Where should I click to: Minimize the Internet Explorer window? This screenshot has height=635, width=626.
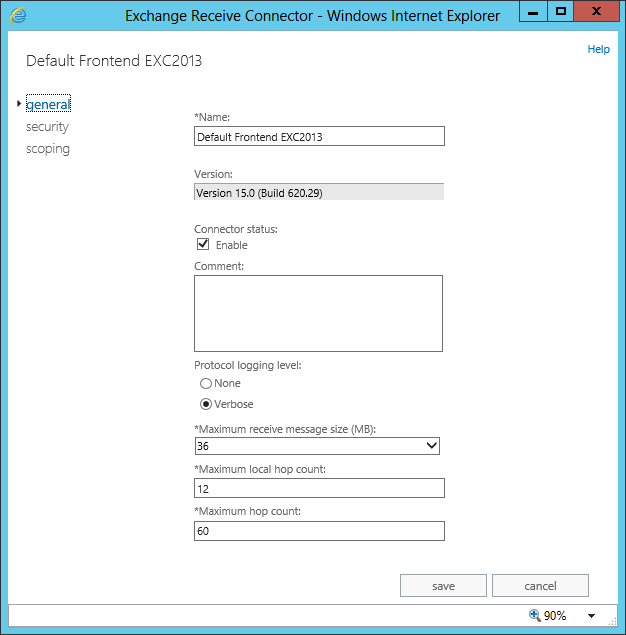[x=533, y=11]
